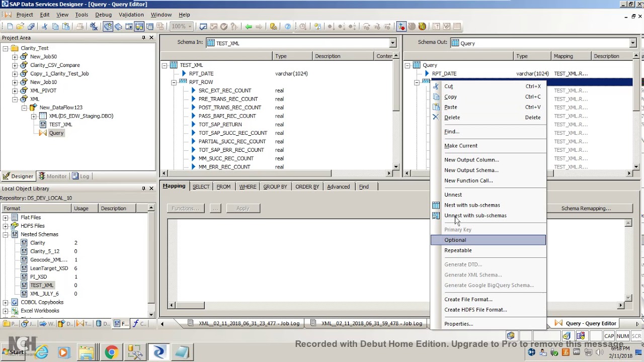This screenshot has height=362, width=644.
Task: Click pin icon of Local Object Library
Action: [x=143, y=189]
